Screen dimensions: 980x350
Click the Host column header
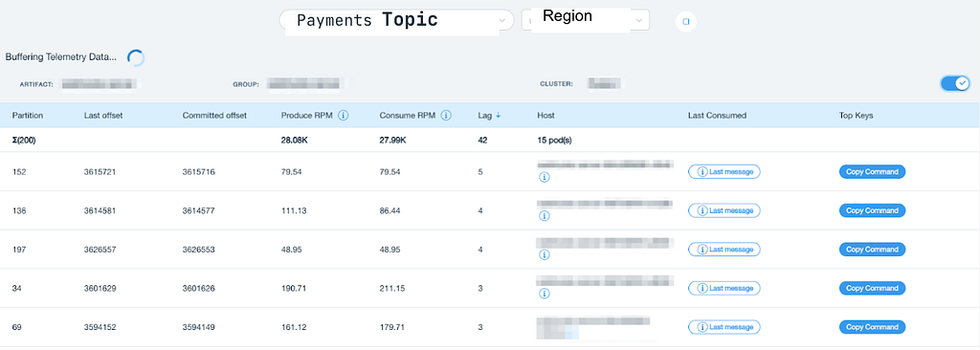(546, 116)
